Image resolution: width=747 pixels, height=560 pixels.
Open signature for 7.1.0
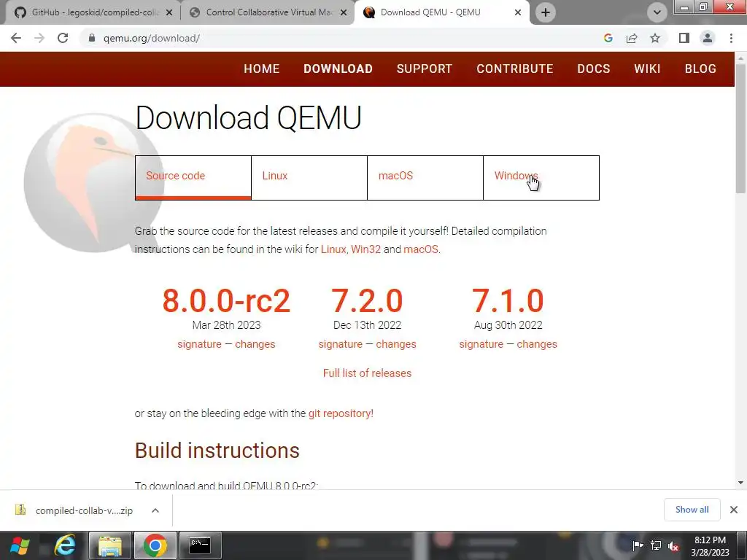(481, 344)
